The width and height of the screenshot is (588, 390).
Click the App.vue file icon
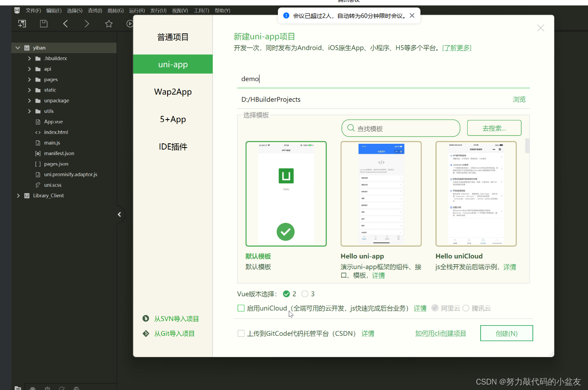(x=38, y=122)
